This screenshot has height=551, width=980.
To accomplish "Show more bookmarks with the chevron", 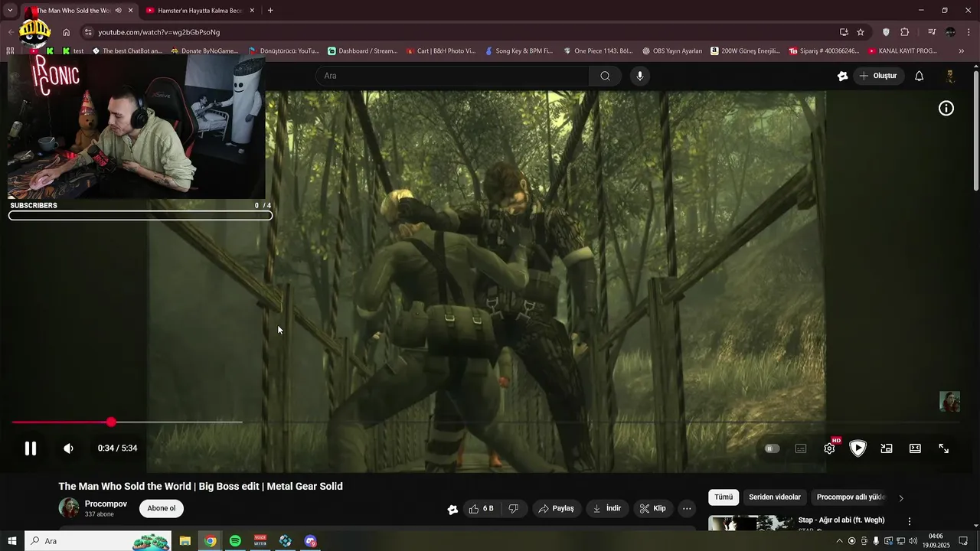I will [x=962, y=51].
